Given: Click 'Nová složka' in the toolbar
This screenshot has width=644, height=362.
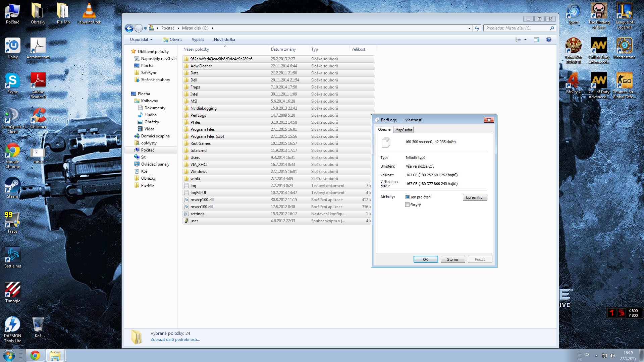Looking at the screenshot, I should pyautogui.click(x=224, y=40).
